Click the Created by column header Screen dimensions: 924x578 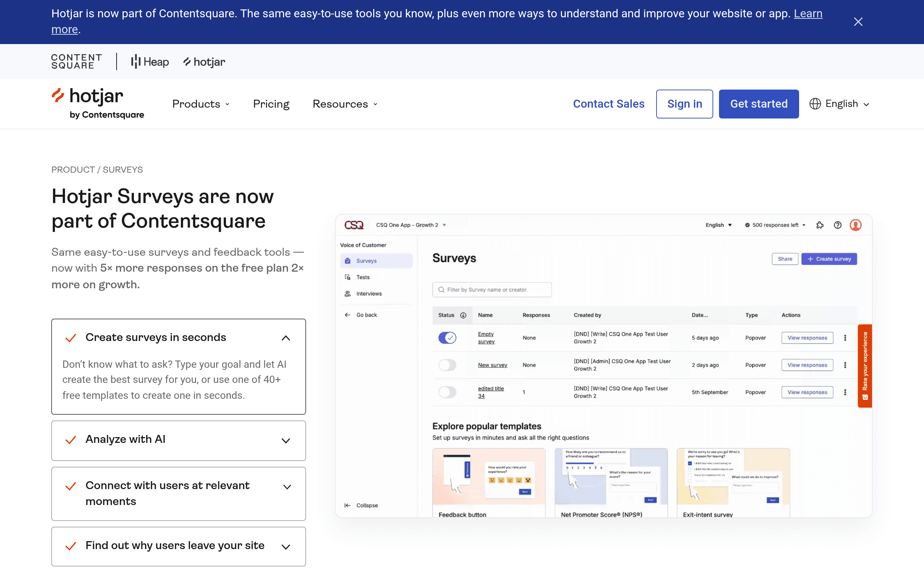point(587,315)
